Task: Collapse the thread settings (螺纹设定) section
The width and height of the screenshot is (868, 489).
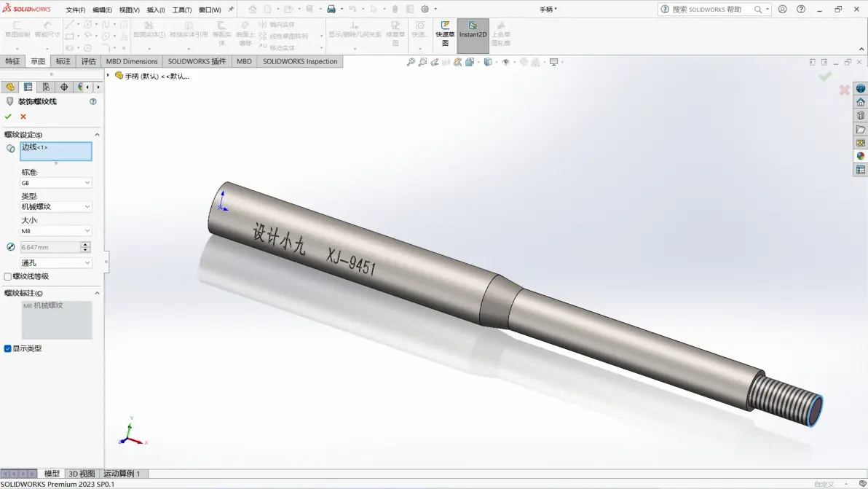Action: (97, 135)
